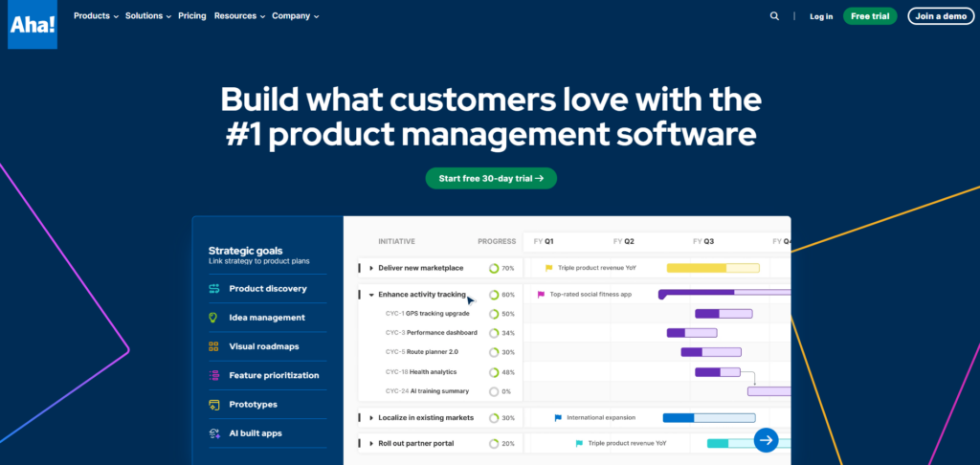Click the 70% progress ring

(x=494, y=268)
